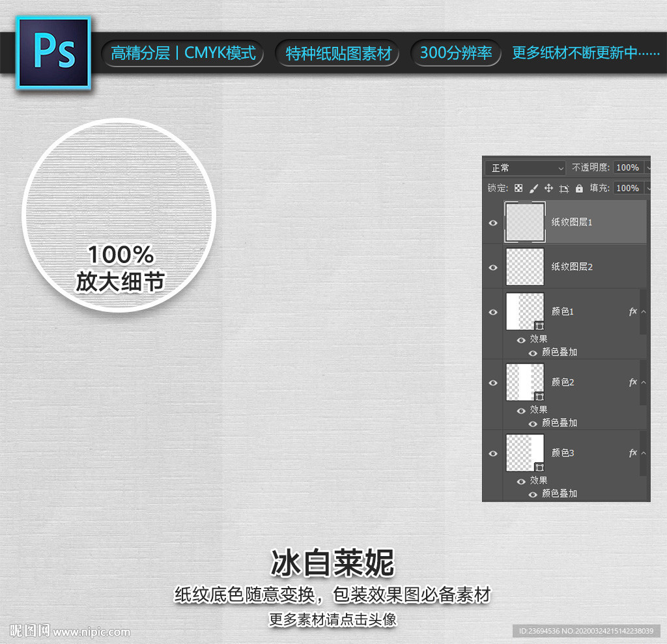Open the 正常 blend mode dropdown
Viewport: 667px width, 644px height.
coord(526,168)
